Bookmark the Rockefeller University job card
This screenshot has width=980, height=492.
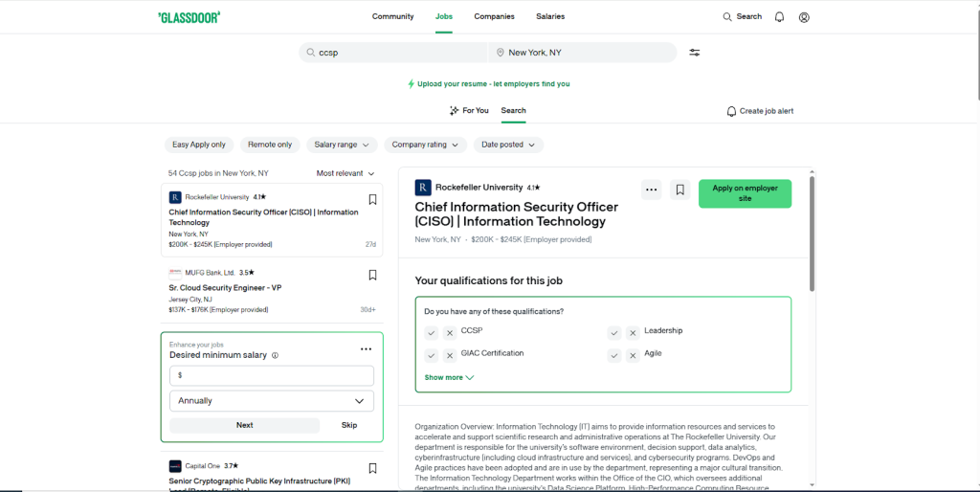[x=372, y=199]
